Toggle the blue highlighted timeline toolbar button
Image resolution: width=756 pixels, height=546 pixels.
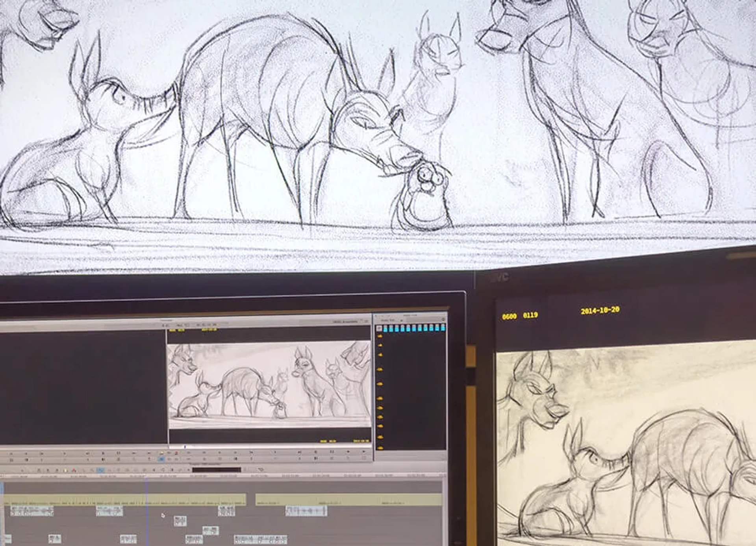click(x=100, y=470)
